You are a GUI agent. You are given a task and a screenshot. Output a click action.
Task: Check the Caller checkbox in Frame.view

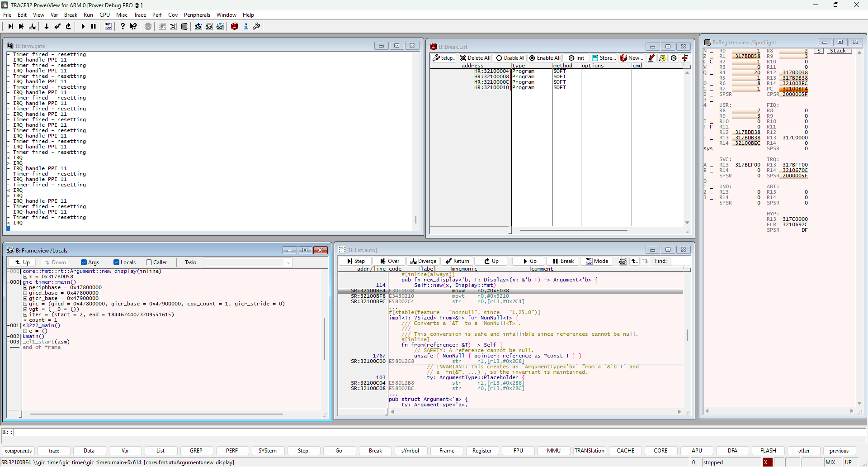click(x=149, y=262)
